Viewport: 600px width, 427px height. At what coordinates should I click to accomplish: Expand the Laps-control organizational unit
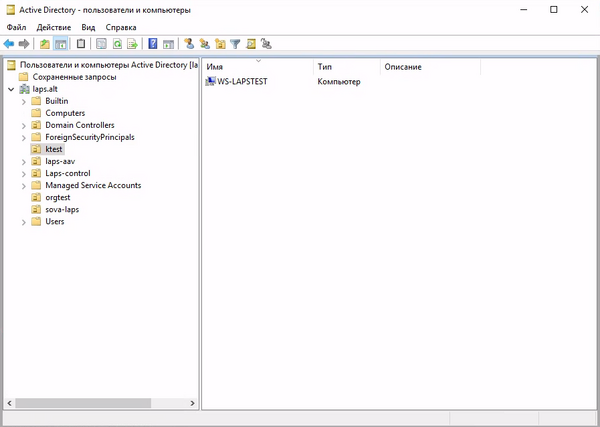click(x=24, y=174)
